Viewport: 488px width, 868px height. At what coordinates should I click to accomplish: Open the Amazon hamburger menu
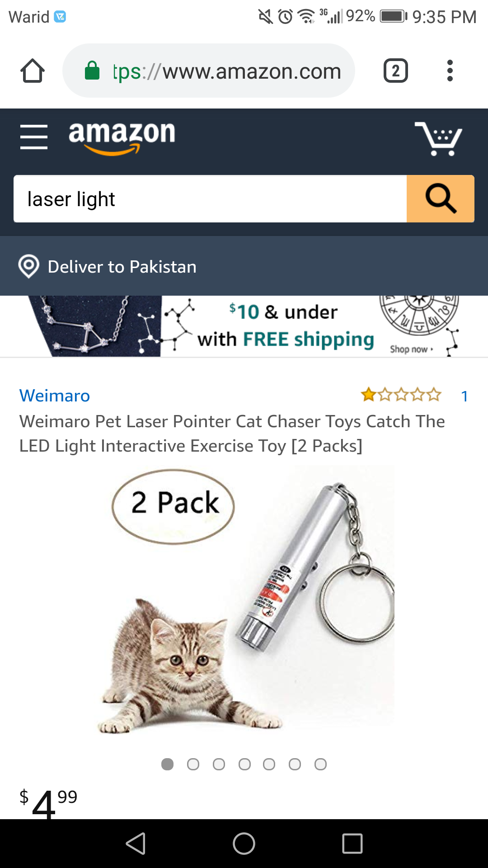tap(34, 137)
